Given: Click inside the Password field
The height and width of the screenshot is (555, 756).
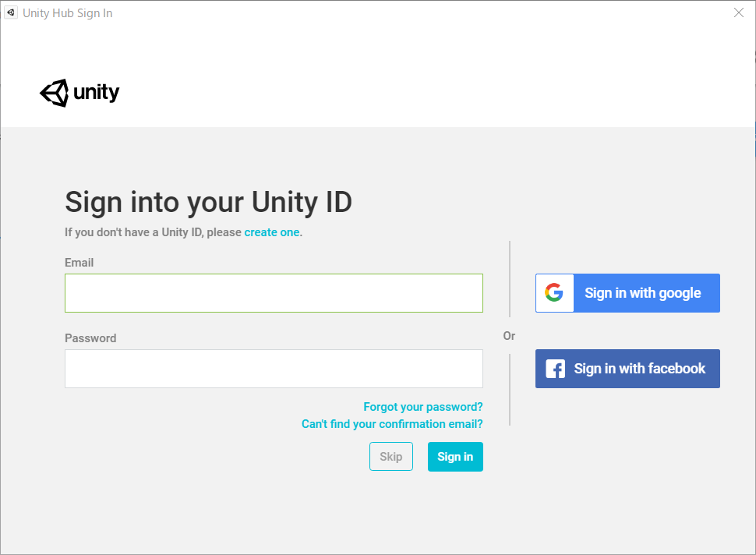Looking at the screenshot, I should (x=273, y=368).
